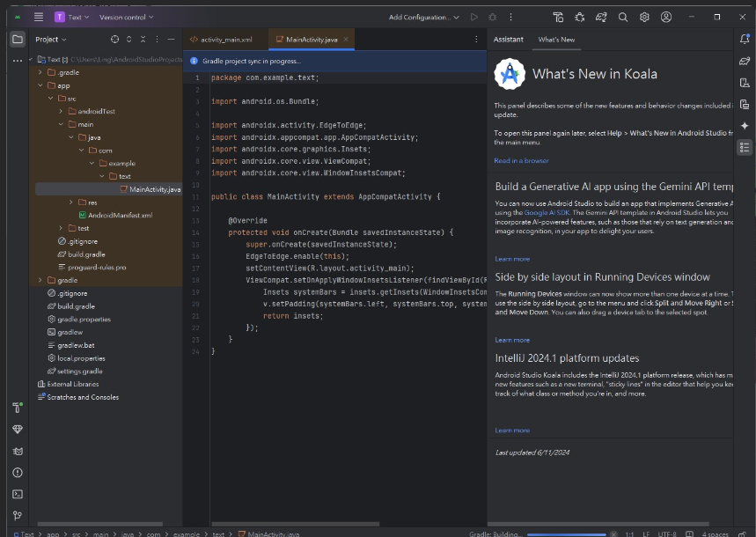Click Learn more under IntelliJ platform updates
756x537 pixels.
tap(512, 430)
